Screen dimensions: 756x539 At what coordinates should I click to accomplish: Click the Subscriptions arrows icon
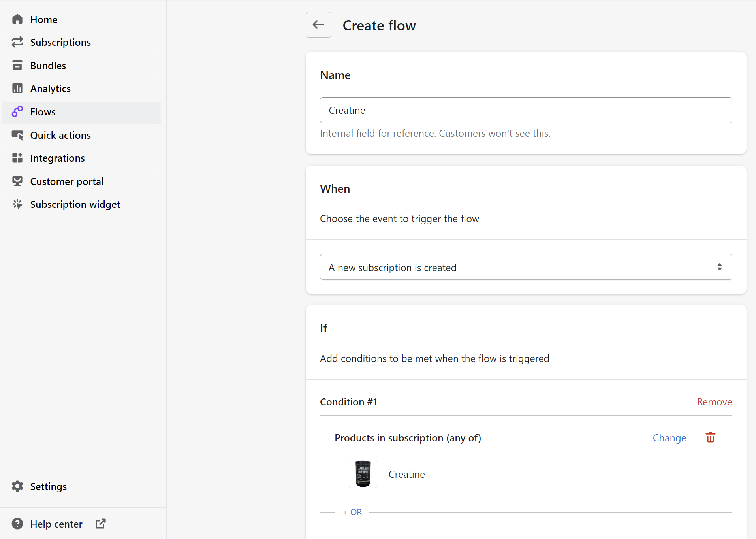pos(17,42)
